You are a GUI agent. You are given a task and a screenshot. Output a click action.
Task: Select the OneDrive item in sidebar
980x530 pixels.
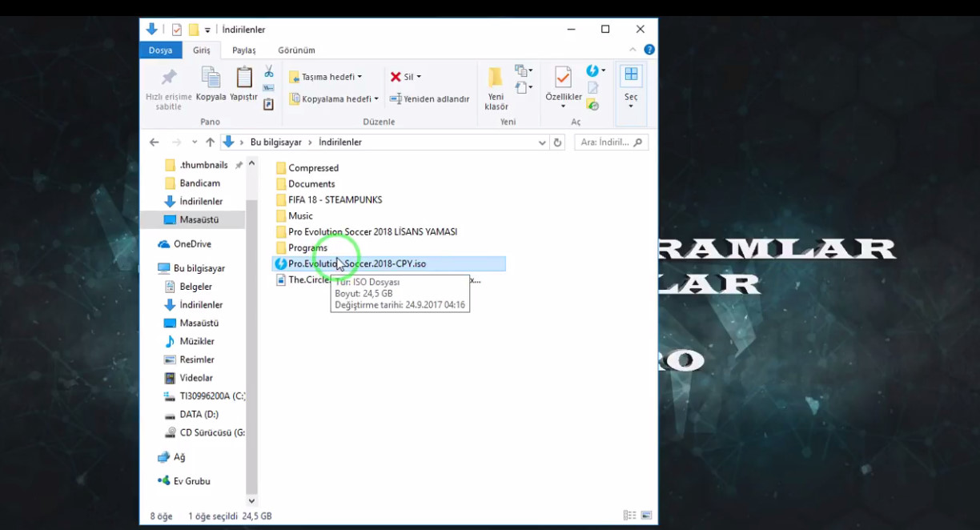click(192, 244)
